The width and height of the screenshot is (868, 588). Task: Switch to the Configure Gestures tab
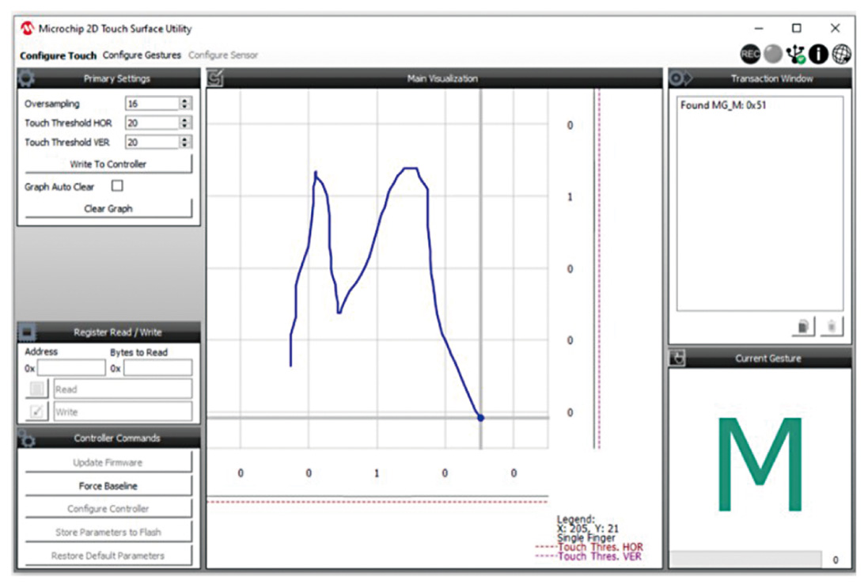pos(142,55)
